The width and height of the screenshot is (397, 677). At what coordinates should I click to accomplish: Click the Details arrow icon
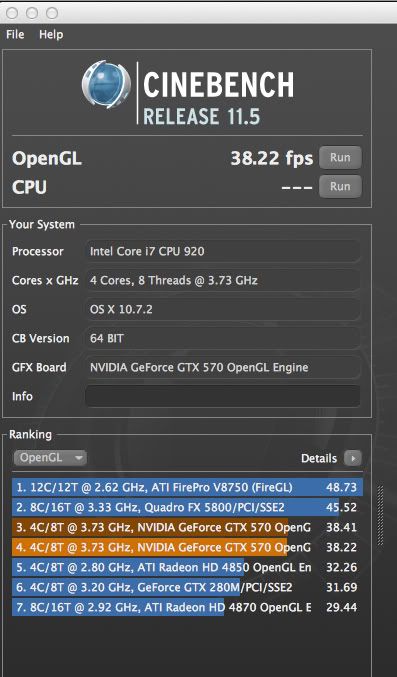click(x=353, y=458)
